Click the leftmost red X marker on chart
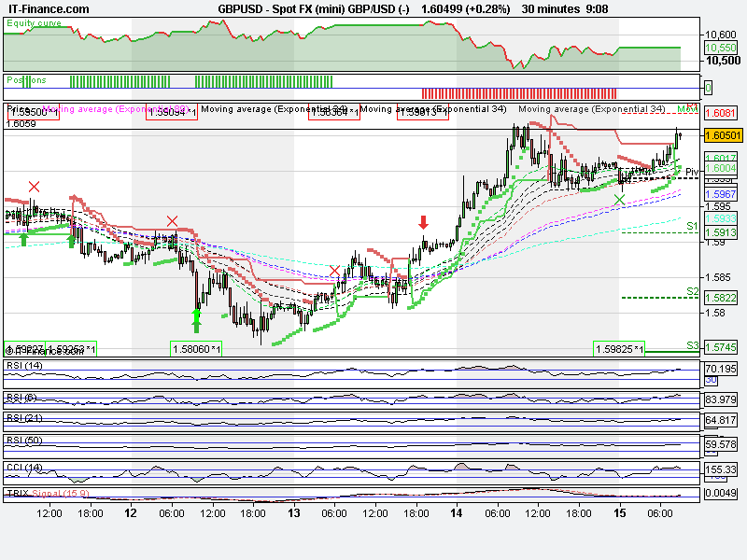 pos(35,187)
